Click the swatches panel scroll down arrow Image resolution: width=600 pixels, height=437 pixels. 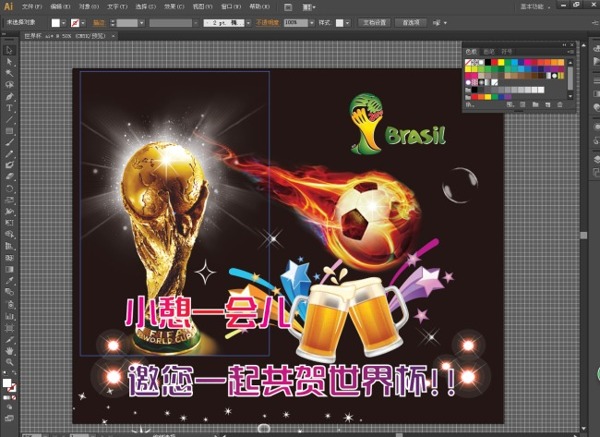571,96
